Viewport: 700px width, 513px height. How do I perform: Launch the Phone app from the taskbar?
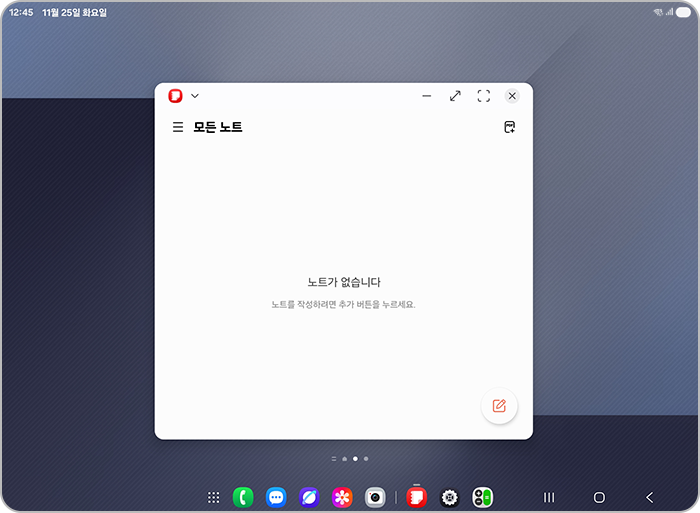[x=243, y=497]
